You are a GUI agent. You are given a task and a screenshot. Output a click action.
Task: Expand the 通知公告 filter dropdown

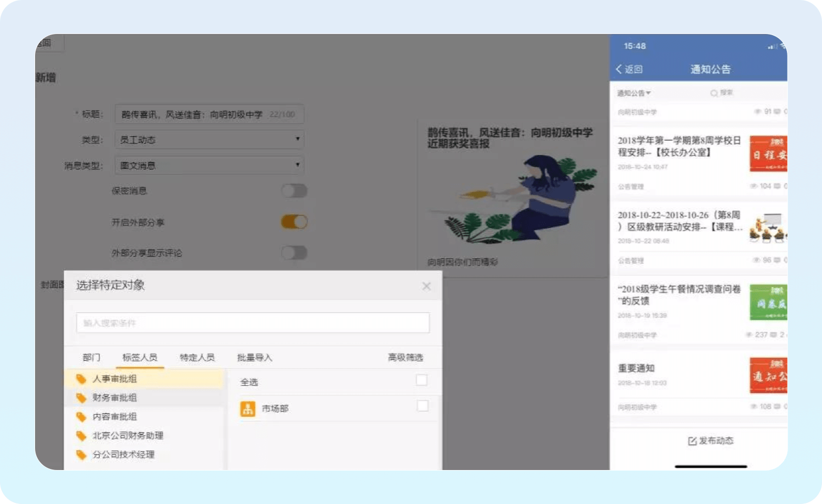click(634, 93)
